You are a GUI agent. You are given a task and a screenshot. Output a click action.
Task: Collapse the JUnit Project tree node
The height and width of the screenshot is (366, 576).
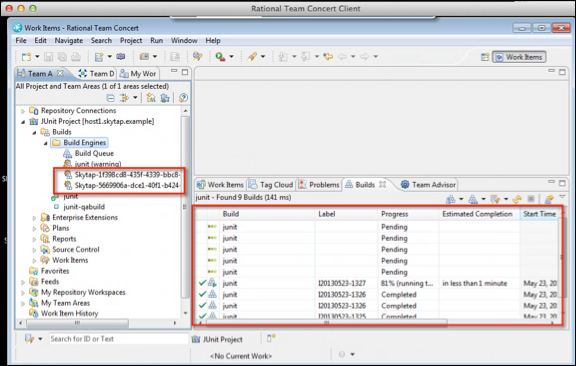pyautogui.click(x=23, y=122)
